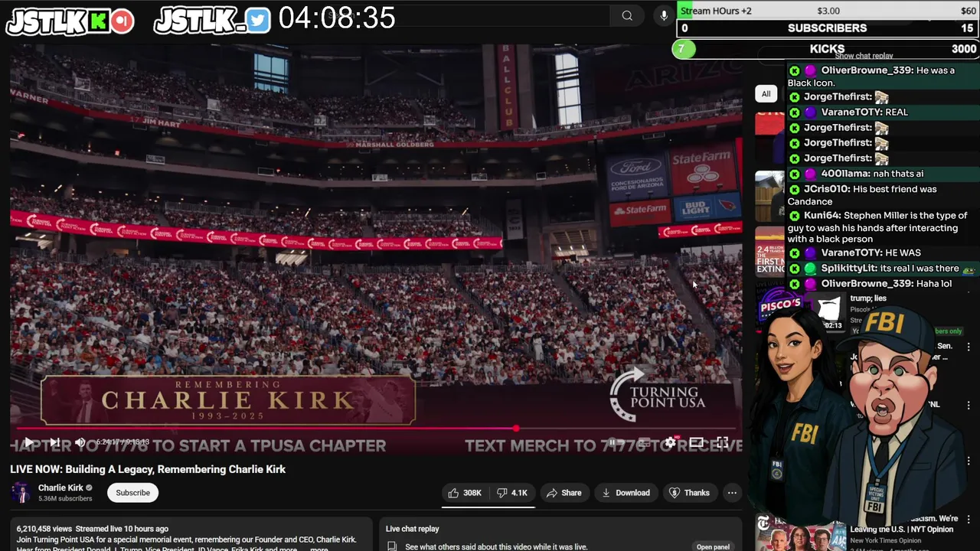The height and width of the screenshot is (551, 980).
Task: Mute the video with the speaker icon
Action: click(x=80, y=442)
